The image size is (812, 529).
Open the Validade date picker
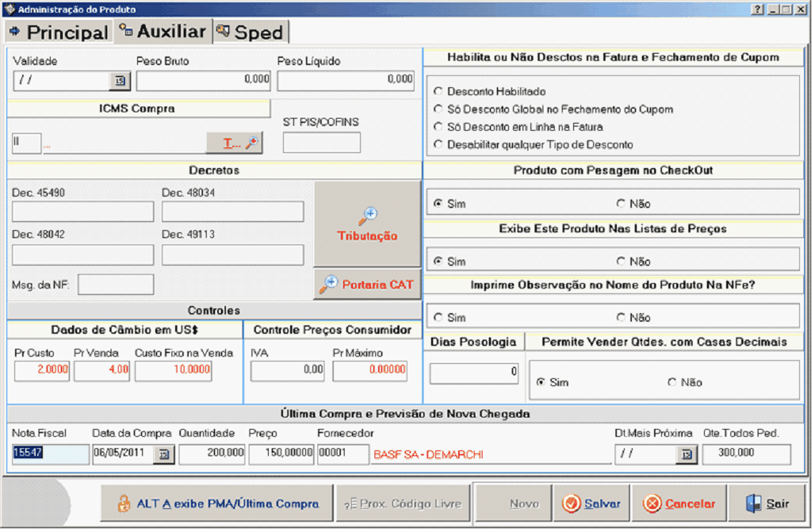click(119, 81)
